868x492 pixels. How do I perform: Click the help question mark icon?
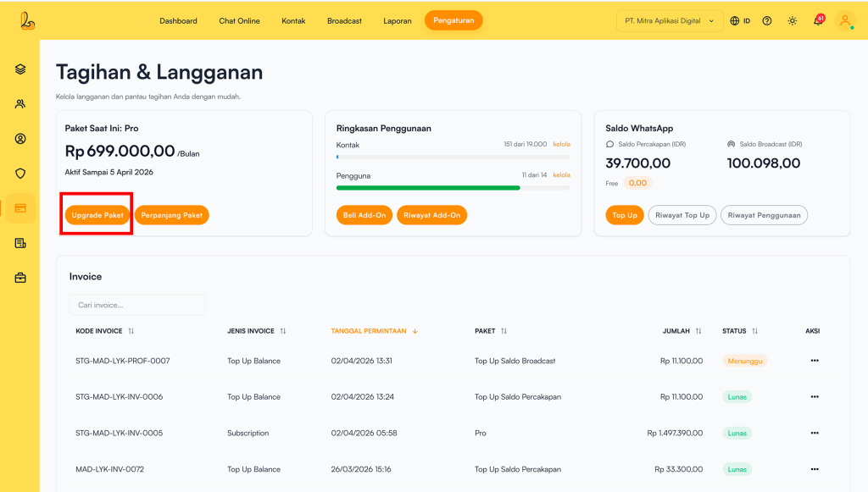coord(767,21)
